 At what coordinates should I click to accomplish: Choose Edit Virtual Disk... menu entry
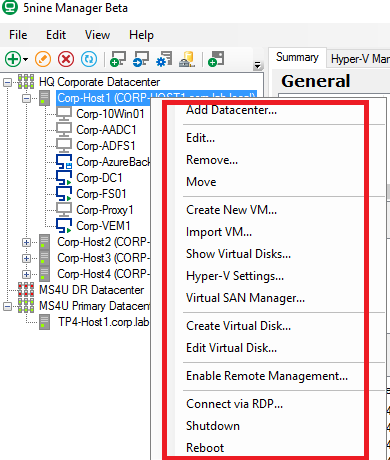(231, 348)
